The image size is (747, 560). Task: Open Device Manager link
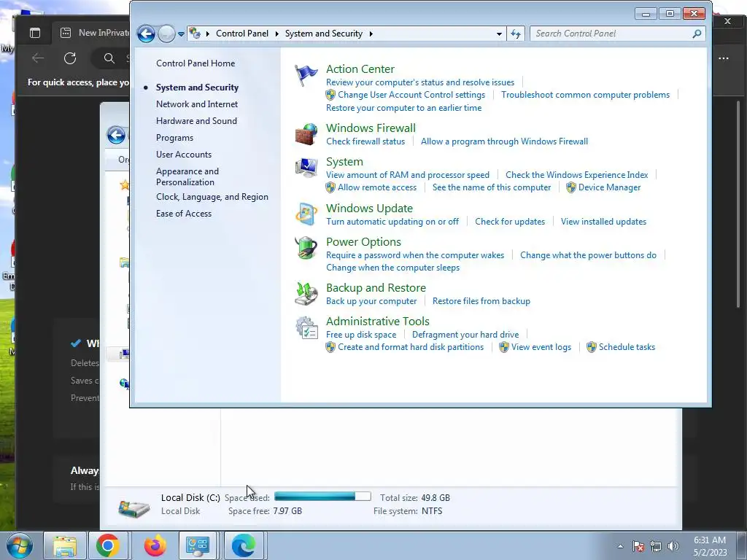(x=609, y=187)
